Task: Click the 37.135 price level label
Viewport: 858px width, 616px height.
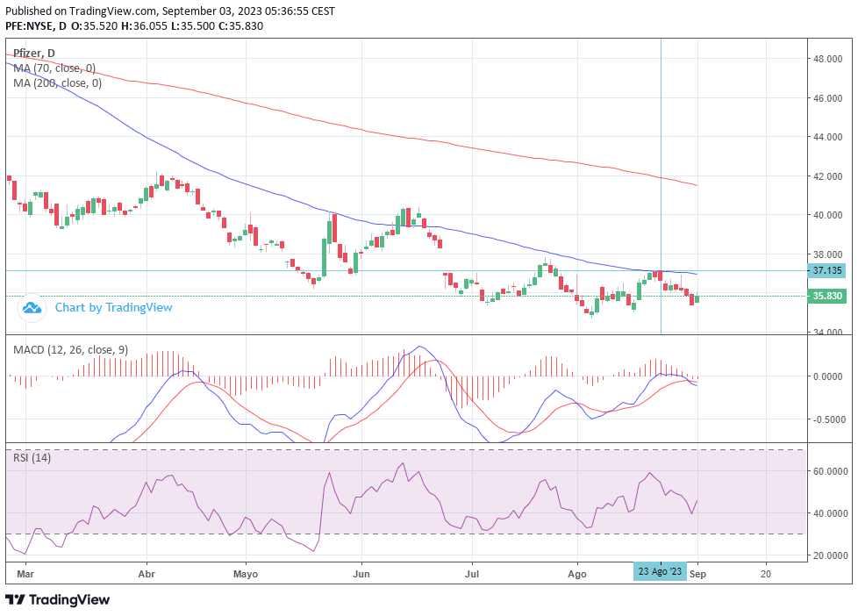Action: pyautogui.click(x=826, y=270)
